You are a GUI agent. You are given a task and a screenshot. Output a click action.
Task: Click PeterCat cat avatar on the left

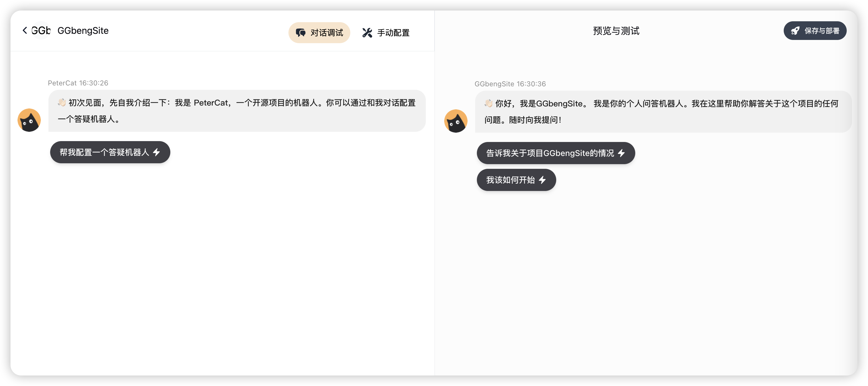29,120
